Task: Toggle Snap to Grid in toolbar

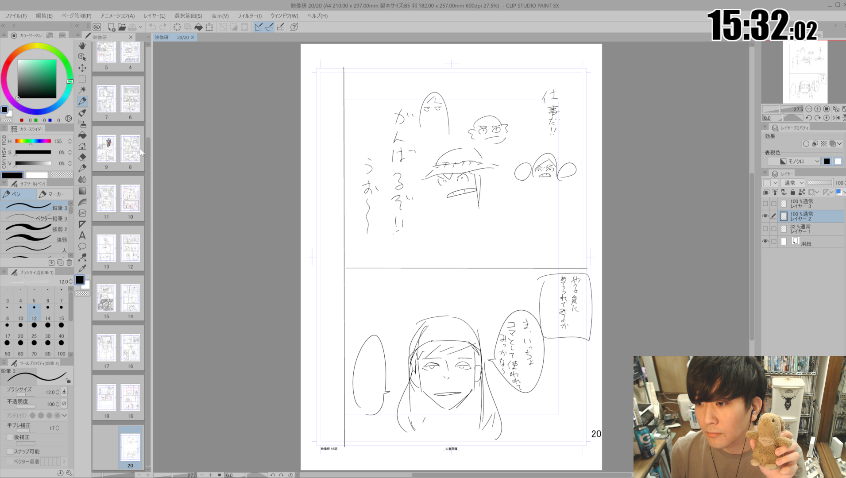Action: point(279,26)
